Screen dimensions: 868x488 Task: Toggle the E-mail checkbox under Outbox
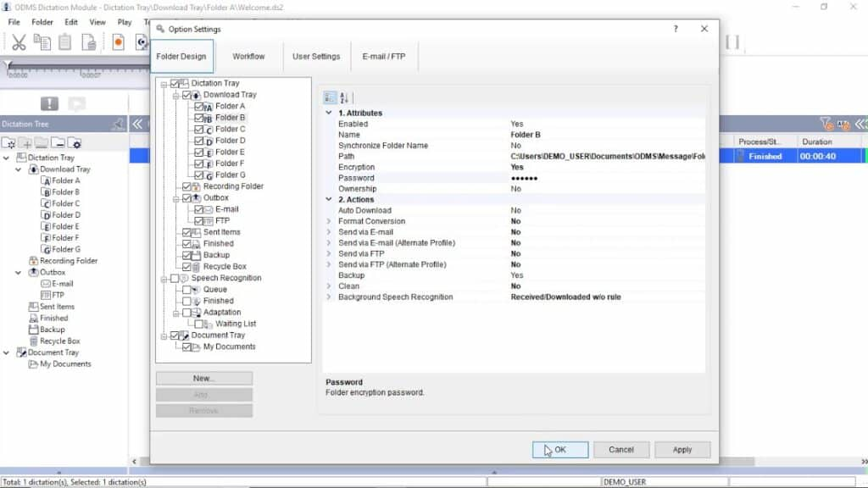pos(198,209)
